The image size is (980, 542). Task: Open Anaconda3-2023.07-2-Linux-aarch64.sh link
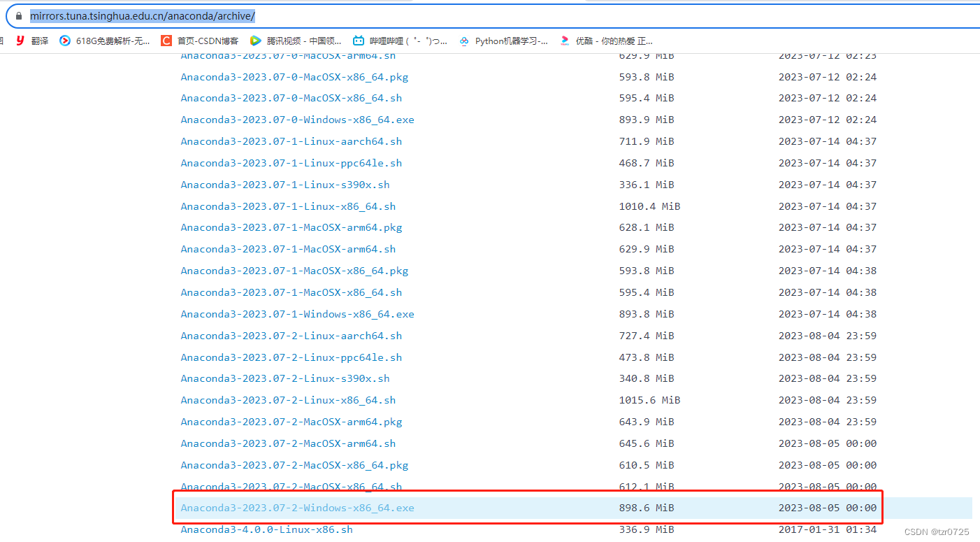pyautogui.click(x=291, y=336)
